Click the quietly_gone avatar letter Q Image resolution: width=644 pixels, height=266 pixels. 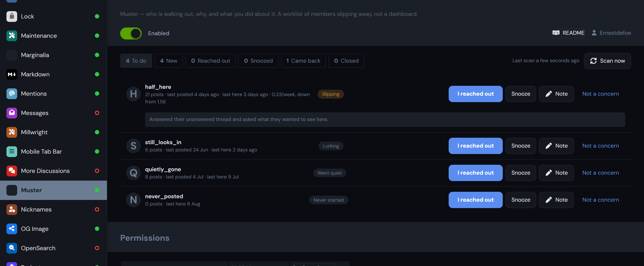pyautogui.click(x=134, y=173)
